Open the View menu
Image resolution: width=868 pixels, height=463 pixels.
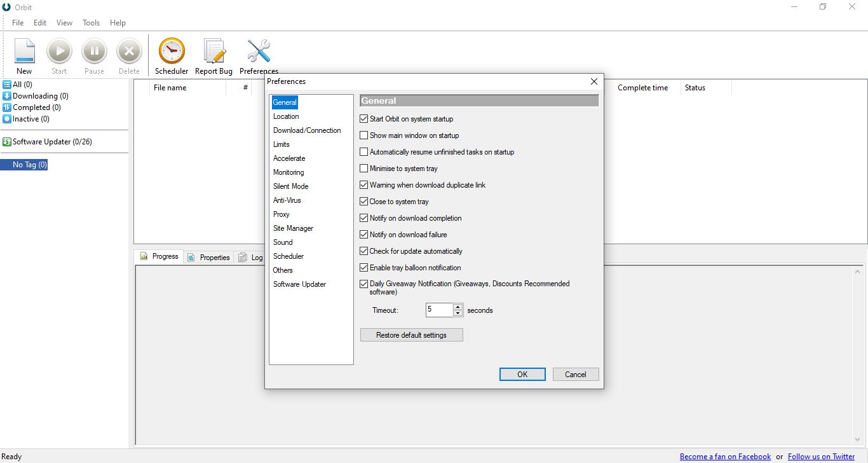(64, 22)
